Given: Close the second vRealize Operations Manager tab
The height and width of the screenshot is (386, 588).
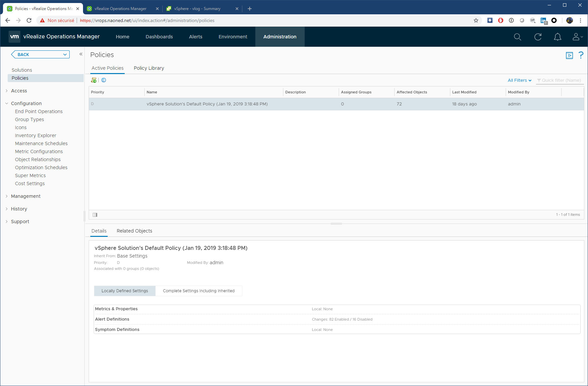Looking at the screenshot, I should click(x=157, y=9).
